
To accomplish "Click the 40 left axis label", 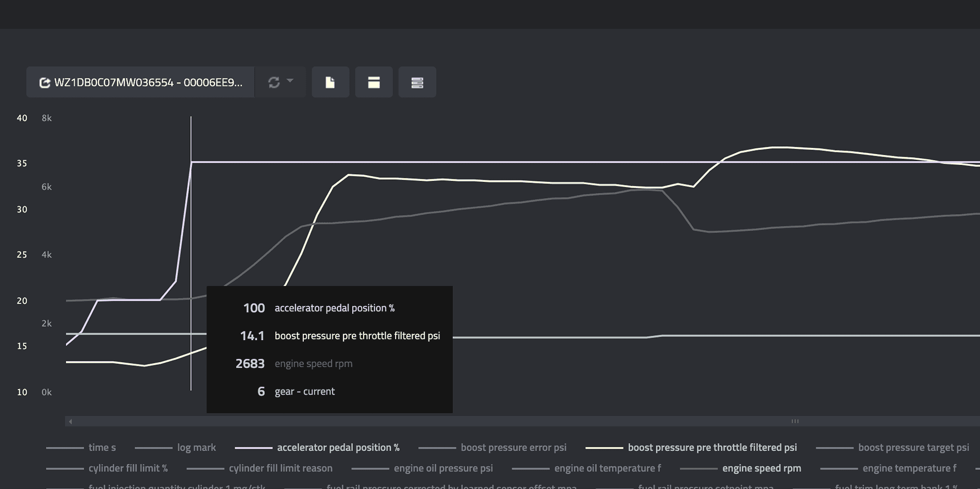I will pyautogui.click(x=22, y=118).
